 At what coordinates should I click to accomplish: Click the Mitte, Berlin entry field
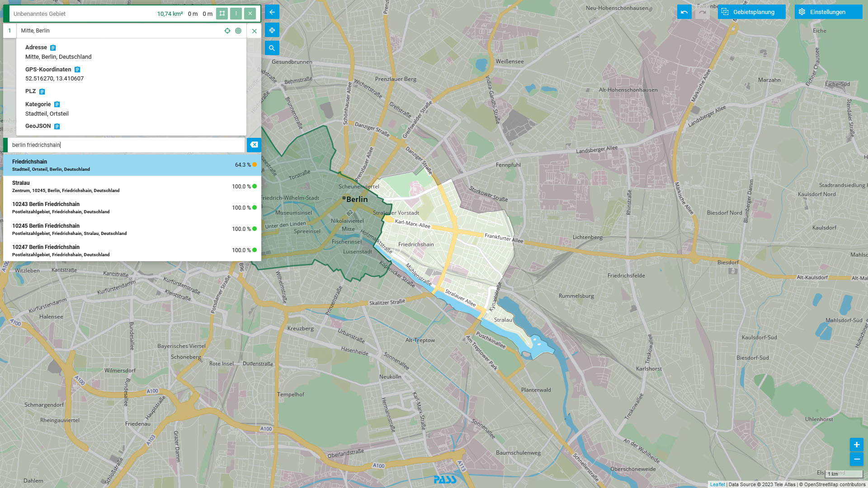[x=120, y=31]
